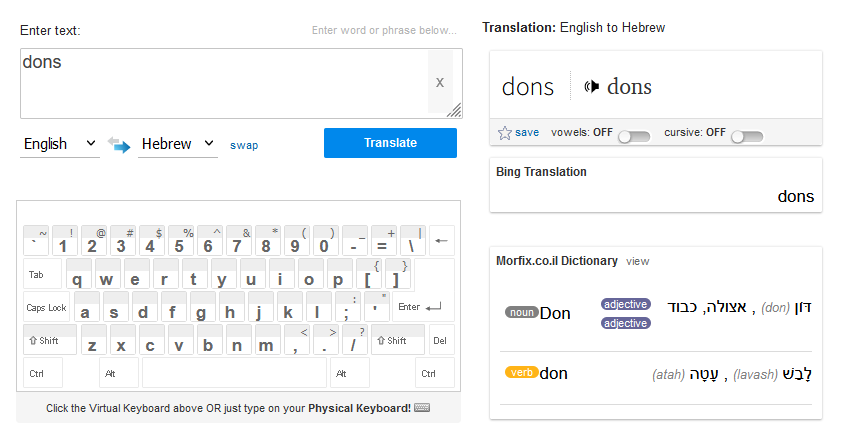Click the Hebrew word לָבַשׁ
The width and height of the screenshot is (845, 433).
797,374
